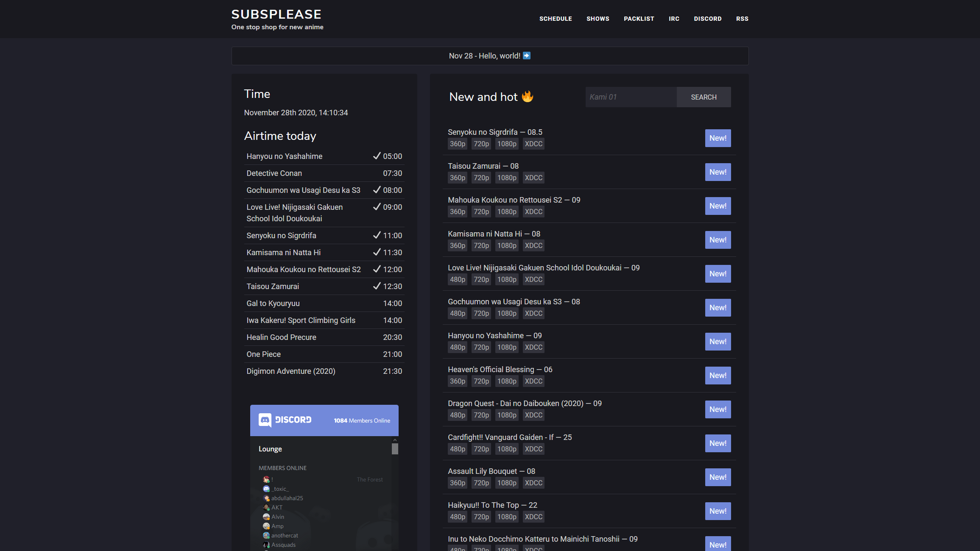Open One Piece schedule entry
This screenshot has width=980, height=551.
click(x=263, y=354)
